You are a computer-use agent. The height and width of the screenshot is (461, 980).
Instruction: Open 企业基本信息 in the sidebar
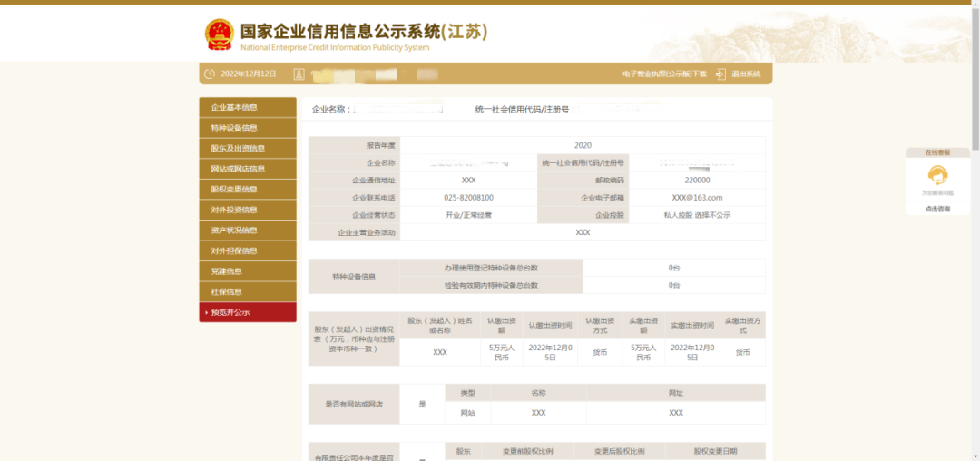click(247, 107)
